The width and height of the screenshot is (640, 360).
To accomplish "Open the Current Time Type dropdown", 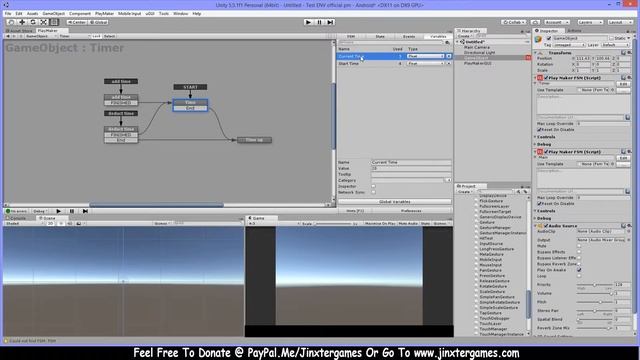I will pyautogui.click(x=425, y=56).
